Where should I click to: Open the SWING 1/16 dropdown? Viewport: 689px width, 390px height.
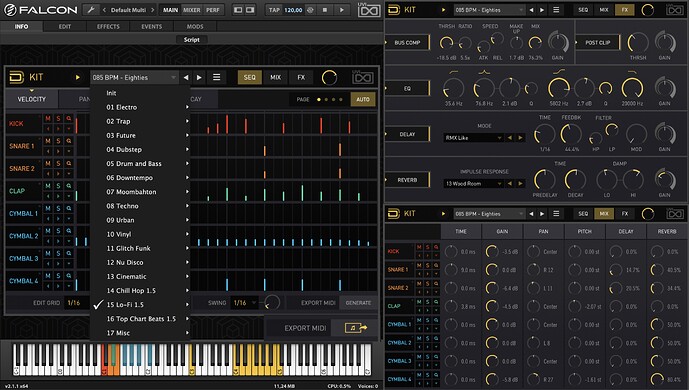coord(244,303)
